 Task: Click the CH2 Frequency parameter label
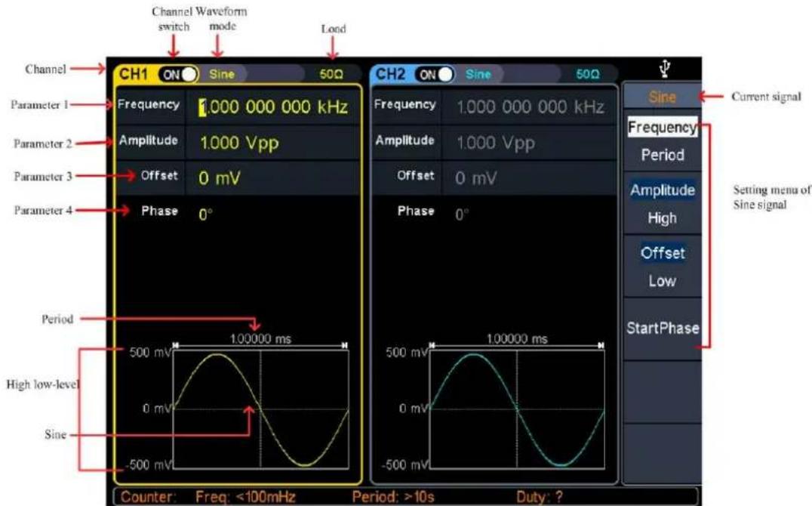point(405,104)
